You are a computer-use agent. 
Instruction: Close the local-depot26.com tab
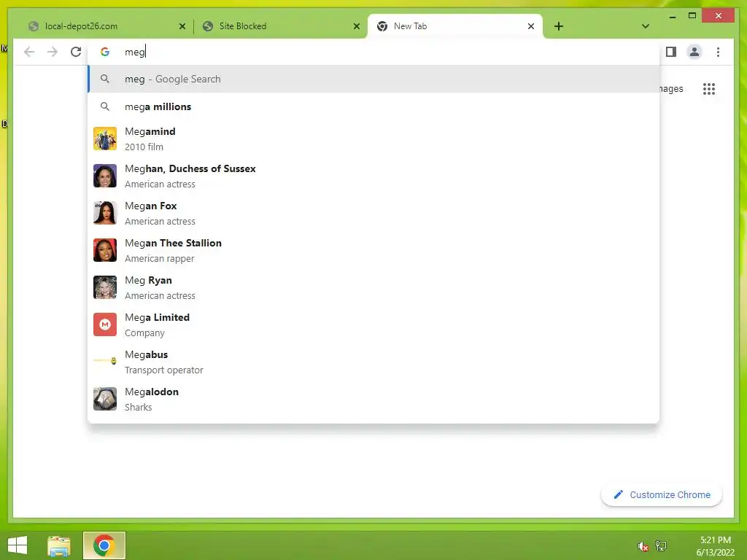point(182,26)
